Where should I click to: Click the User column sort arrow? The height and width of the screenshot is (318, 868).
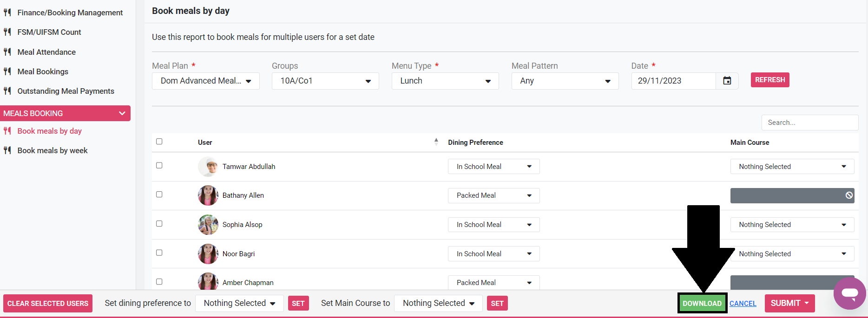[436, 142]
